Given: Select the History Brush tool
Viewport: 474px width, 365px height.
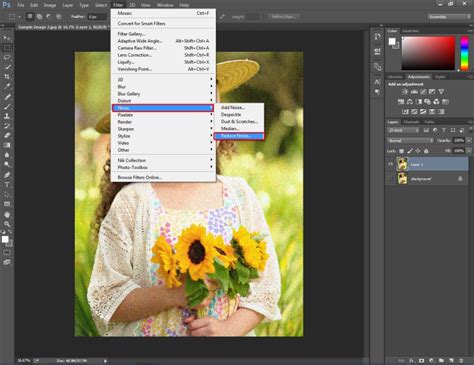Looking at the screenshot, I should [7, 126].
